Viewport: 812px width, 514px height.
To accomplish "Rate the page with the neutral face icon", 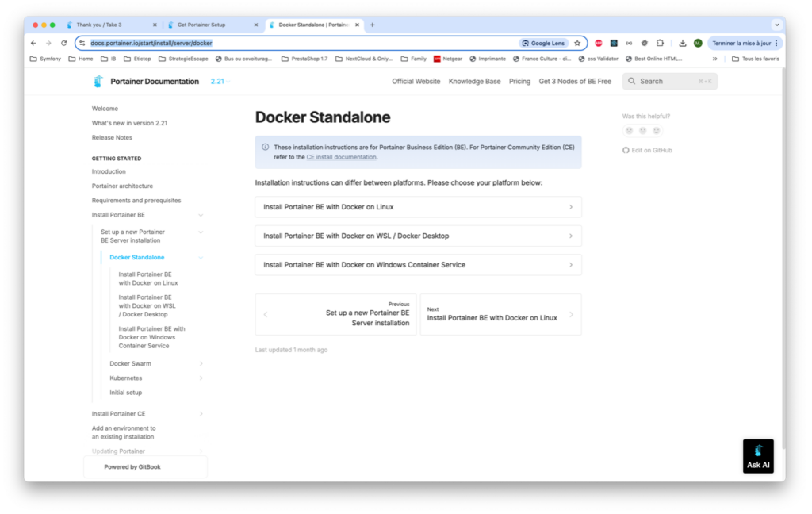I will (642, 131).
